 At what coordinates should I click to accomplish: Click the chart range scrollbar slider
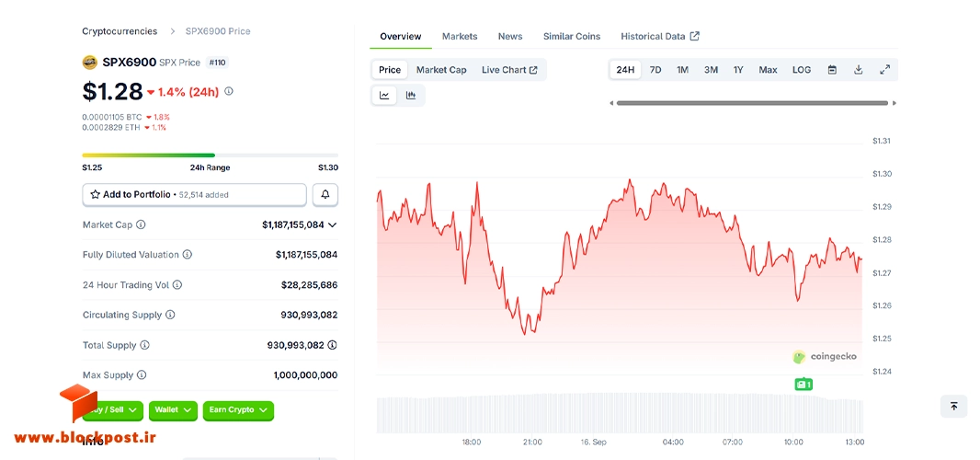pos(752,103)
